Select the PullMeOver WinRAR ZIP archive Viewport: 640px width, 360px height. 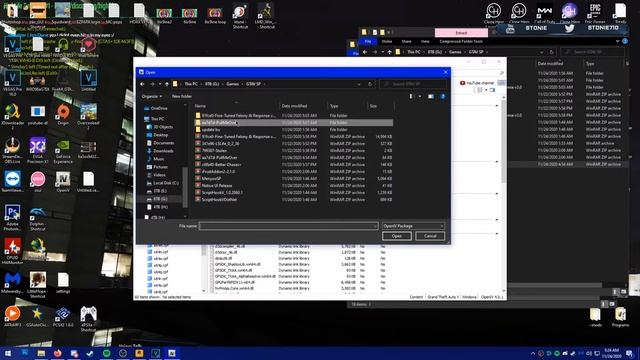(293, 158)
